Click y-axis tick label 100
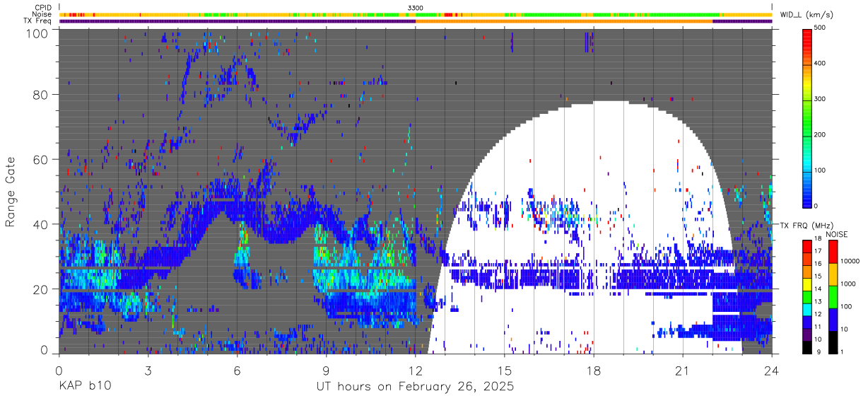Viewport: 868px width, 401px height. pos(37,33)
